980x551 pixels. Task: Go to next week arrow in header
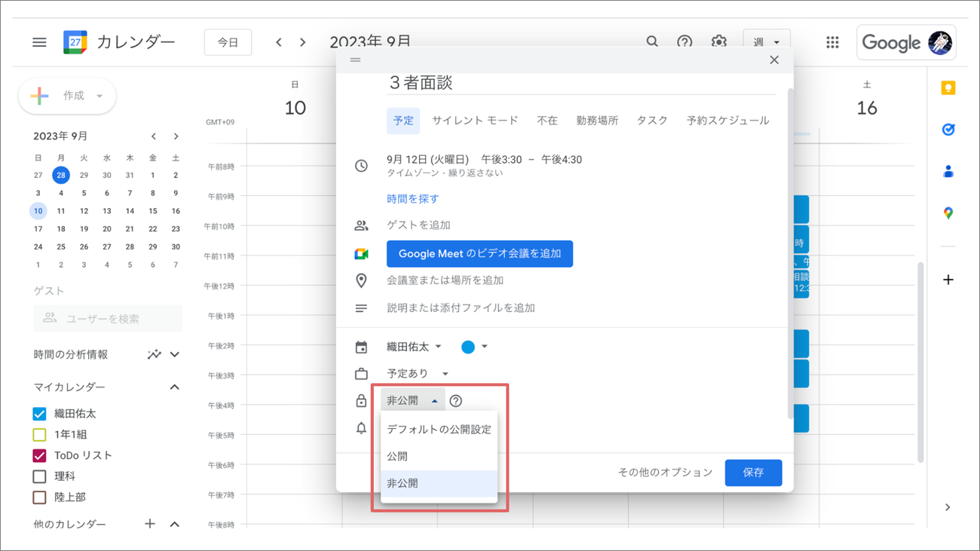click(x=302, y=42)
